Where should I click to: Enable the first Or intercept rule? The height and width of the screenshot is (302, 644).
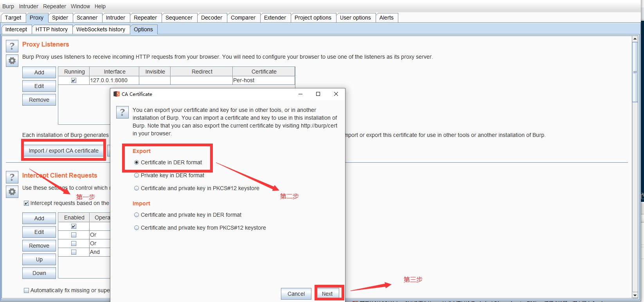coord(74,235)
